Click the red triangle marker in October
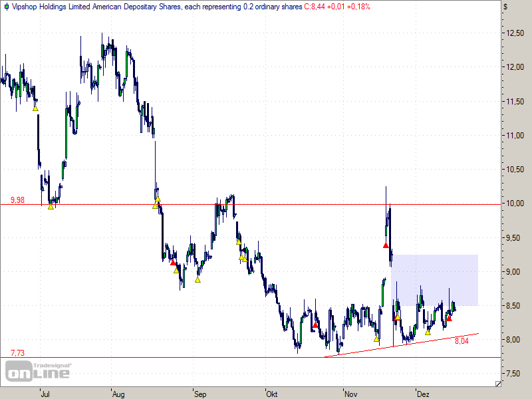 pyautogui.click(x=315, y=325)
